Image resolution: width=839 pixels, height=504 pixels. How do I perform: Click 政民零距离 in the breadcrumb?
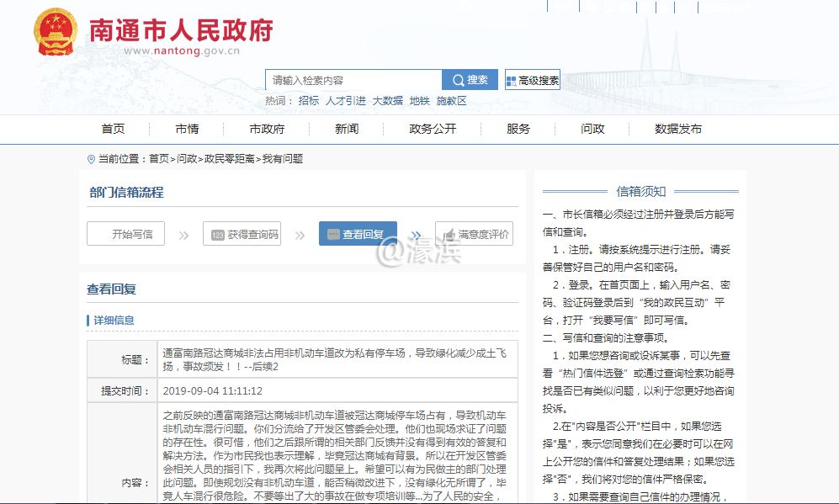pos(230,159)
